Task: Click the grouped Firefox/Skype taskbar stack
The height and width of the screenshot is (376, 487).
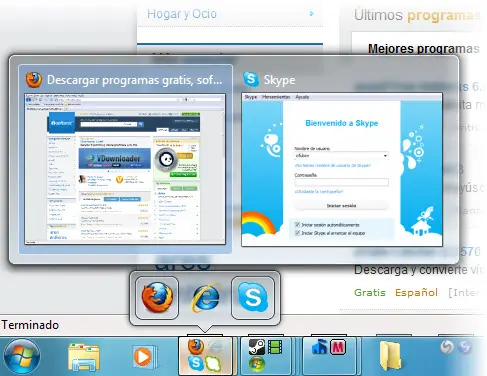Action: [205, 356]
